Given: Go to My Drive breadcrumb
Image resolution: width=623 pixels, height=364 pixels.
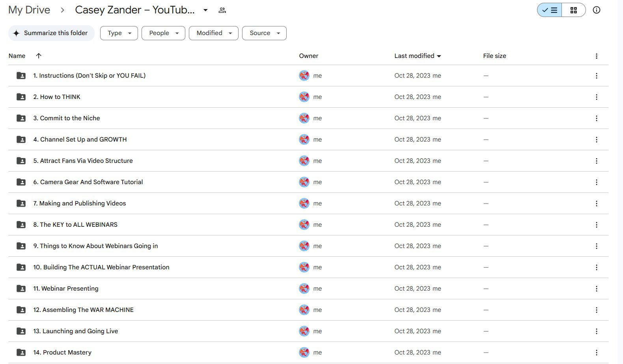Looking at the screenshot, I should point(29,10).
